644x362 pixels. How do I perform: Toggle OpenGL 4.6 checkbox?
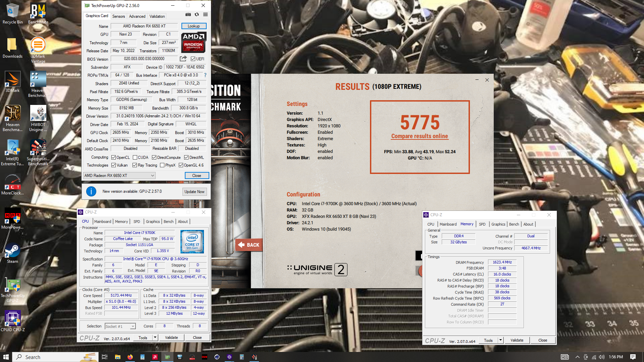pos(181,165)
